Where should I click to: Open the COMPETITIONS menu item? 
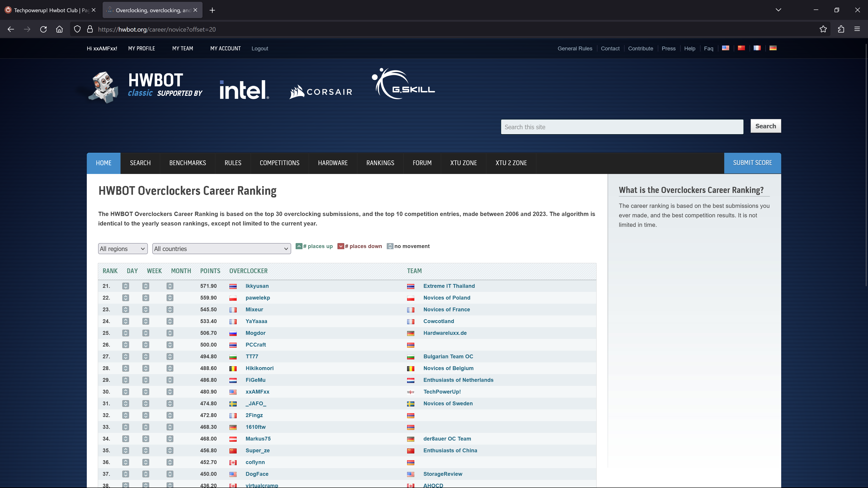(279, 163)
